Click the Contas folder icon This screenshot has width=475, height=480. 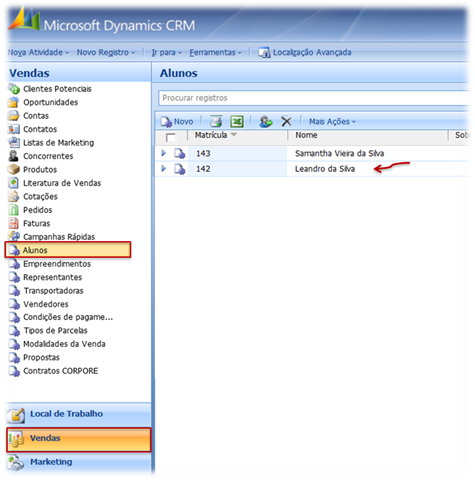[x=14, y=116]
